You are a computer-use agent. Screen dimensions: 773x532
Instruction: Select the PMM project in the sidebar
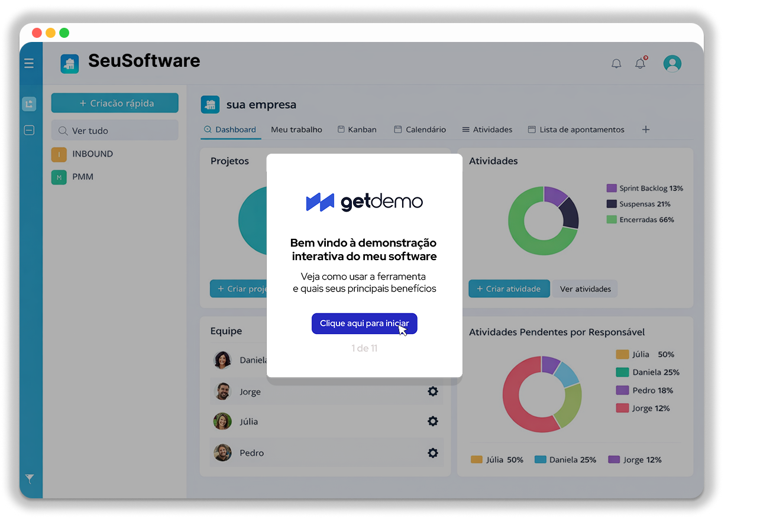coord(73,177)
